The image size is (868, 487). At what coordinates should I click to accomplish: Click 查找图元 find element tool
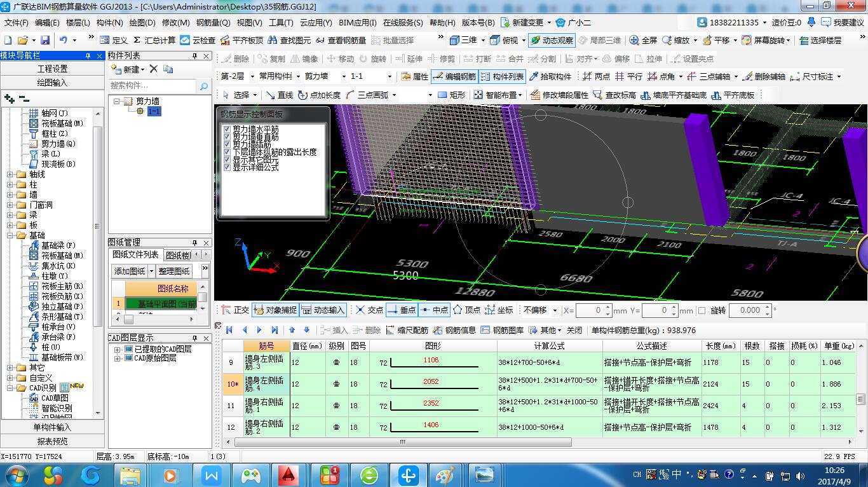pos(289,40)
